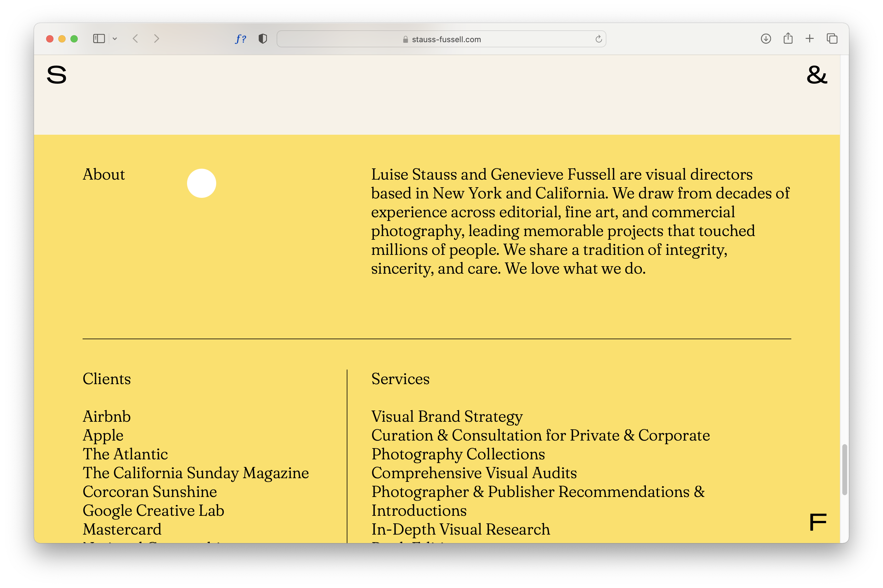
Task: Click the About heading
Action: tap(104, 174)
